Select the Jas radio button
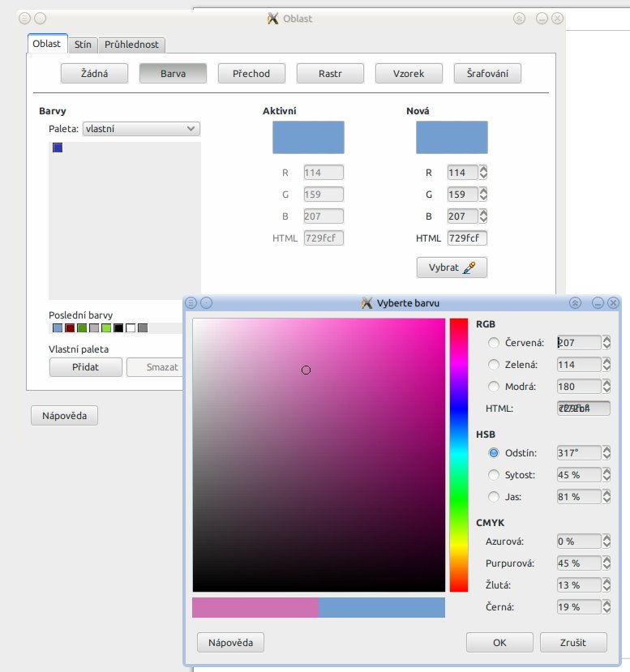Screen dimensions: 630x672 pos(494,497)
